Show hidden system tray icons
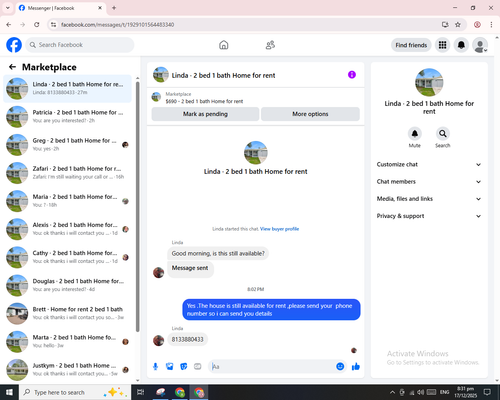This screenshot has height=400, width=500. tap(392, 392)
